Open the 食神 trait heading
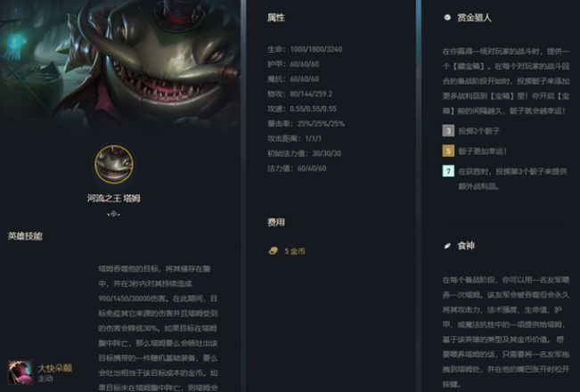This screenshot has width=580, height=392. point(466,246)
